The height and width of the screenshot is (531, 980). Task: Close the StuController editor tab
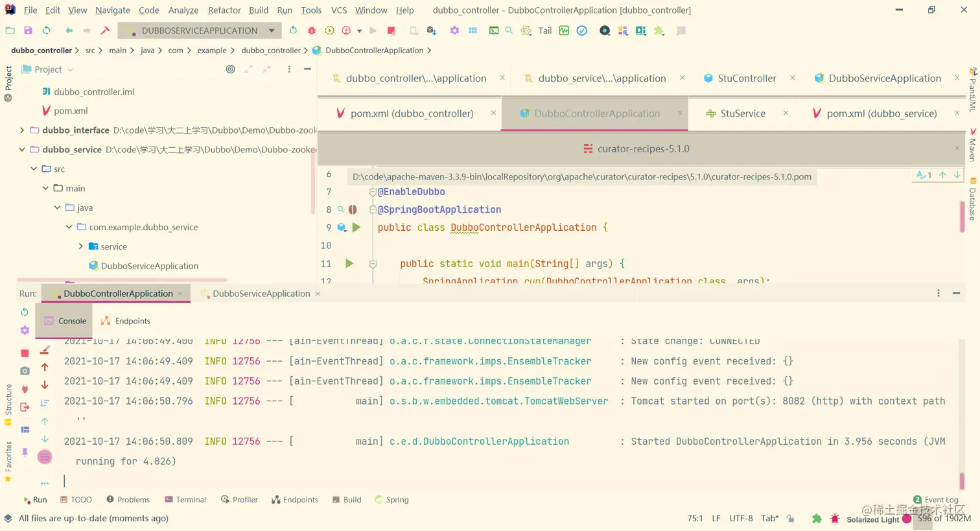792,78
